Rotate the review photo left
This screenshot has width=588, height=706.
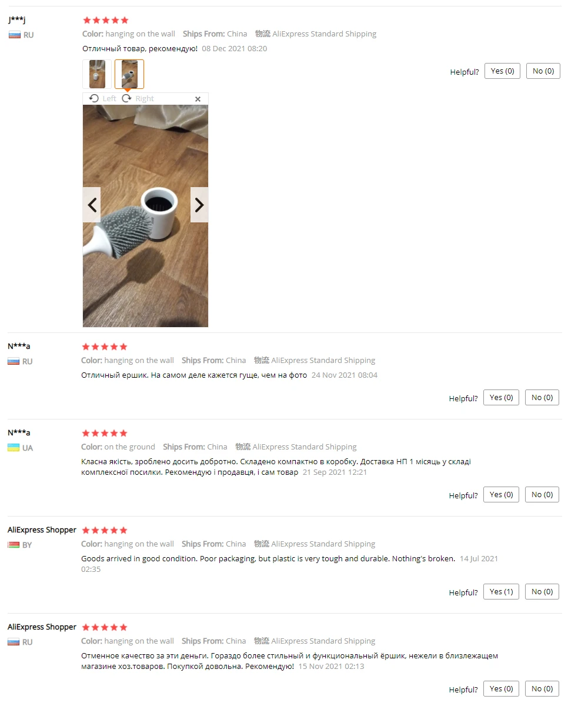[103, 98]
